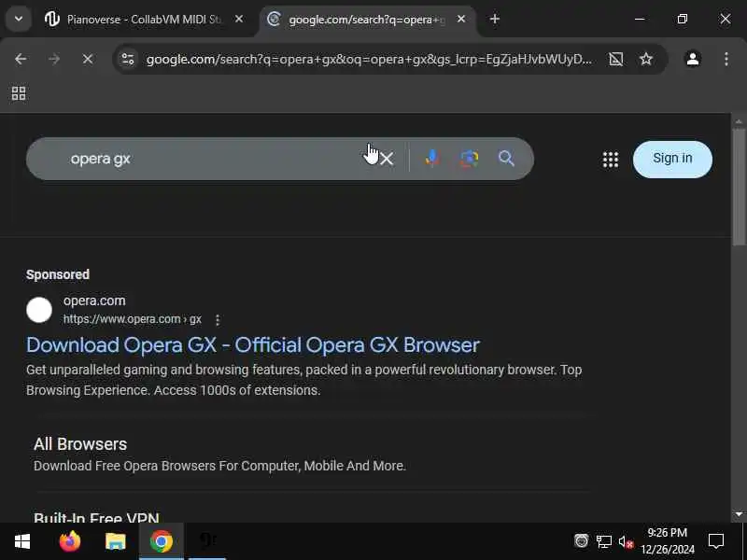Image resolution: width=747 pixels, height=560 pixels.
Task: Open File Explorer from taskbar
Action: tap(115, 541)
